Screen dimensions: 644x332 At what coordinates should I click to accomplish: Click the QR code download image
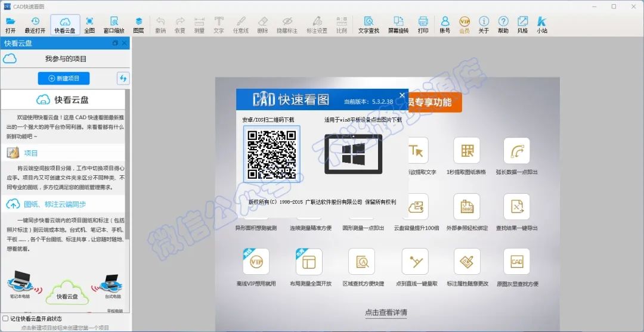tap(271, 154)
